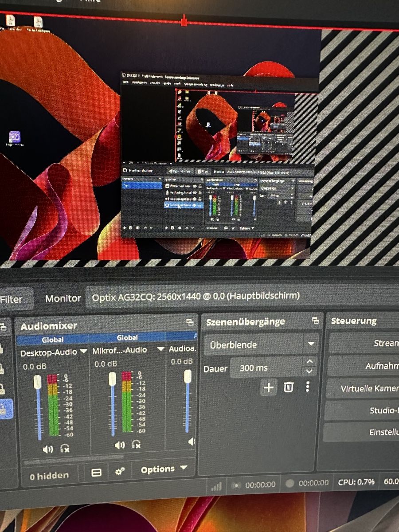Open transition properties three-dot menu

click(307, 387)
